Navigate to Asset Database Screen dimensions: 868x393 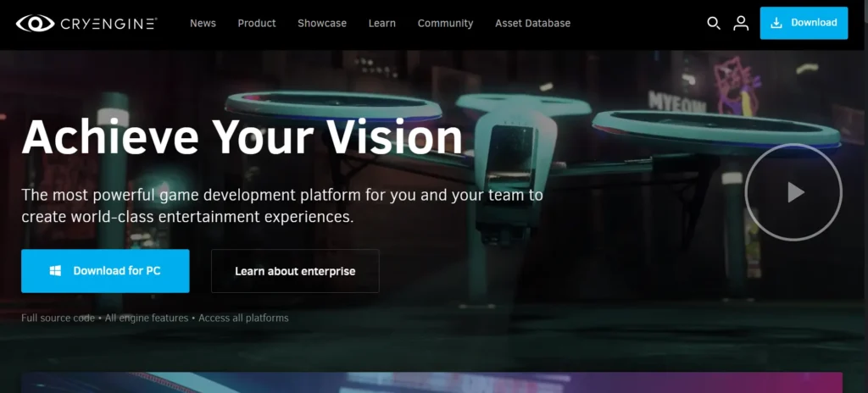532,23
